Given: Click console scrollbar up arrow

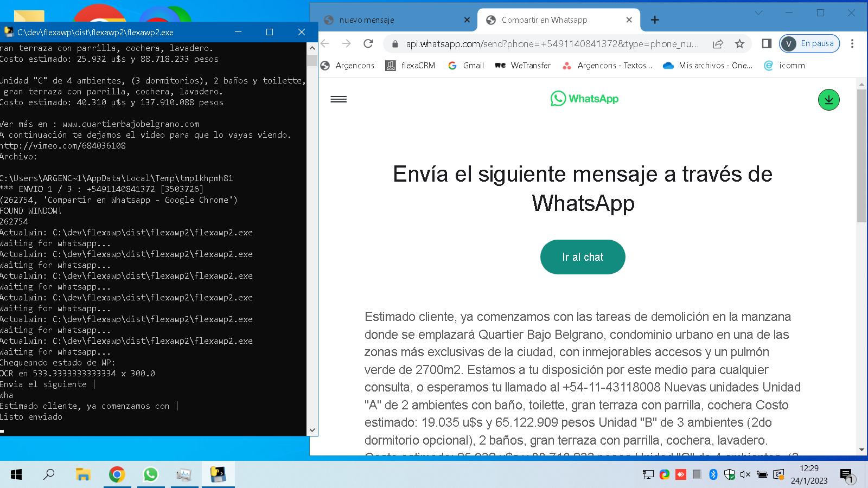Looking at the screenshot, I should click(x=312, y=48).
